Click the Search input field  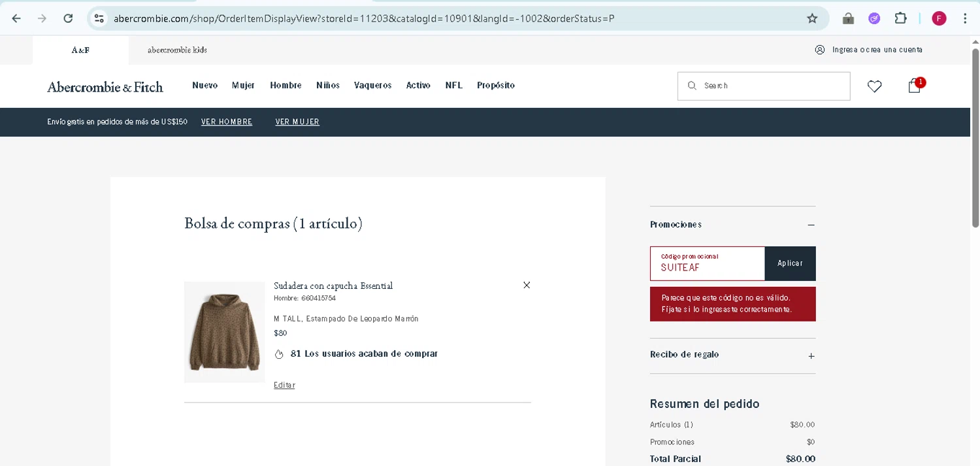pos(764,86)
